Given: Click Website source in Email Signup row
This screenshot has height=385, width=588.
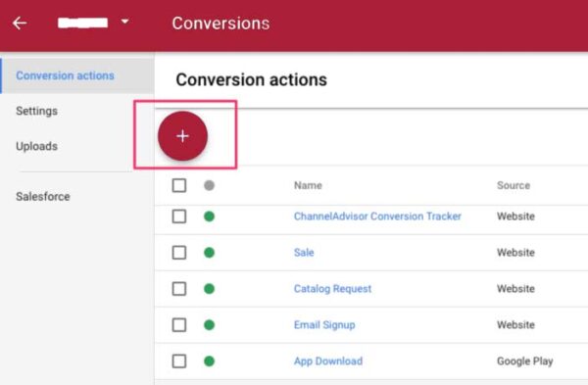Looking at the screenshot, I should (x=515, y=325).
